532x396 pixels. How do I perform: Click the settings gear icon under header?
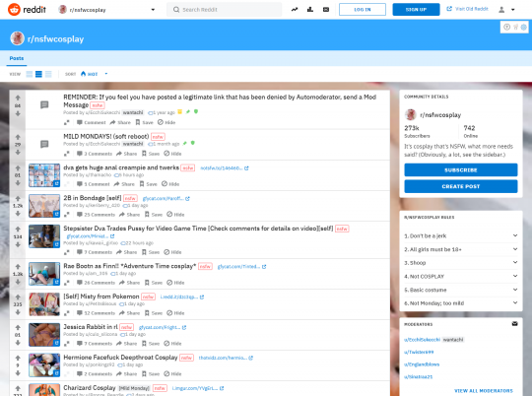point(524,28)
